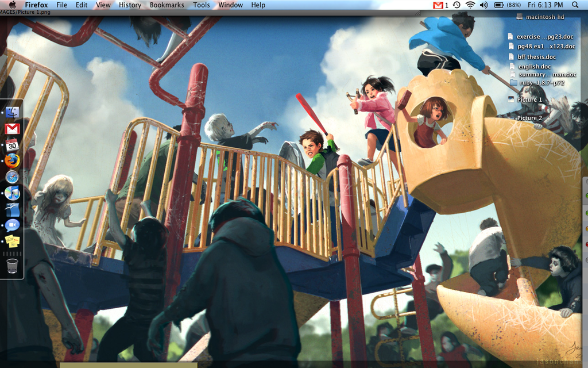
Task: Click the unread count 1 beside Gmail icon
Action: pyautogui.click(x=446, y=5)
